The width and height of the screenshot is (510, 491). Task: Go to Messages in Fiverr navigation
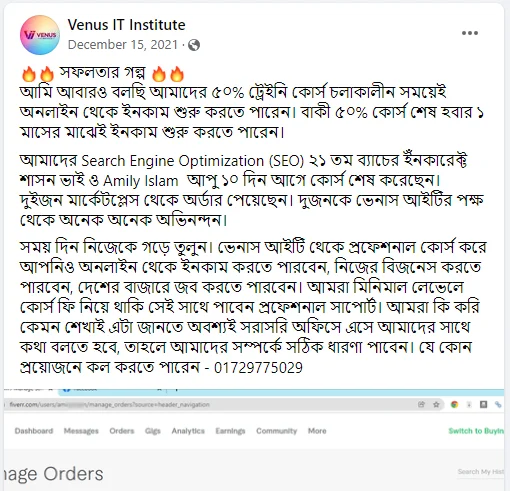(81, 431)
